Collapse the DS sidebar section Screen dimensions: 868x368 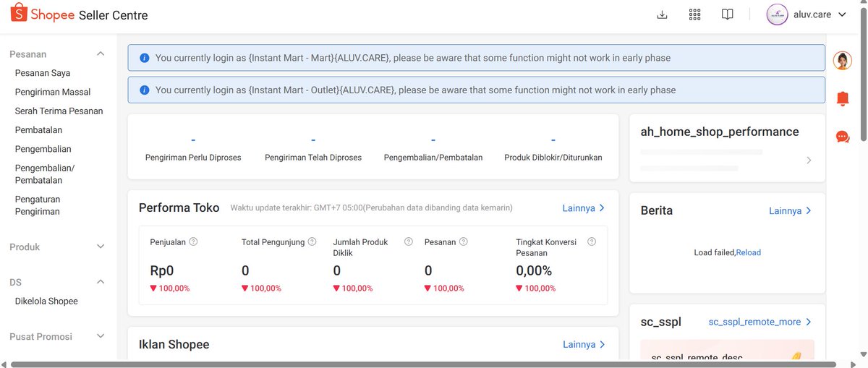coord(101,282)
